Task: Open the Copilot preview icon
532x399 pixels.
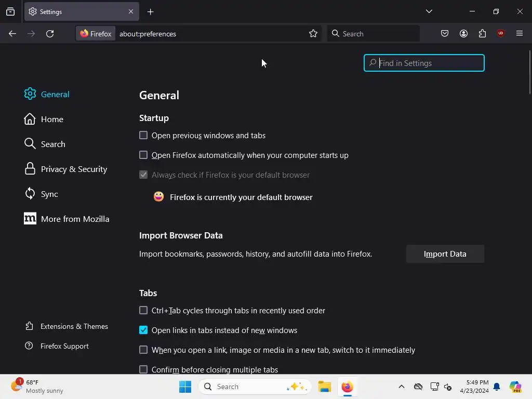Action: point(515,387)
